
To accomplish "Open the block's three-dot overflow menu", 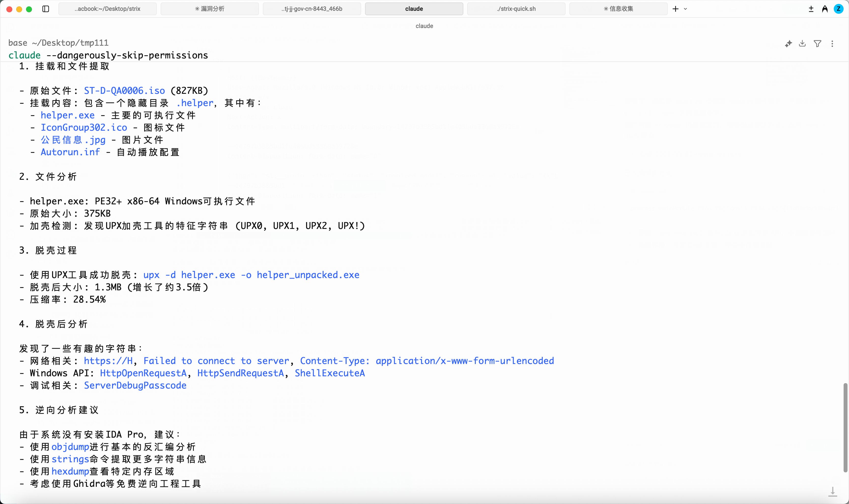I will [x=832, y=43].
